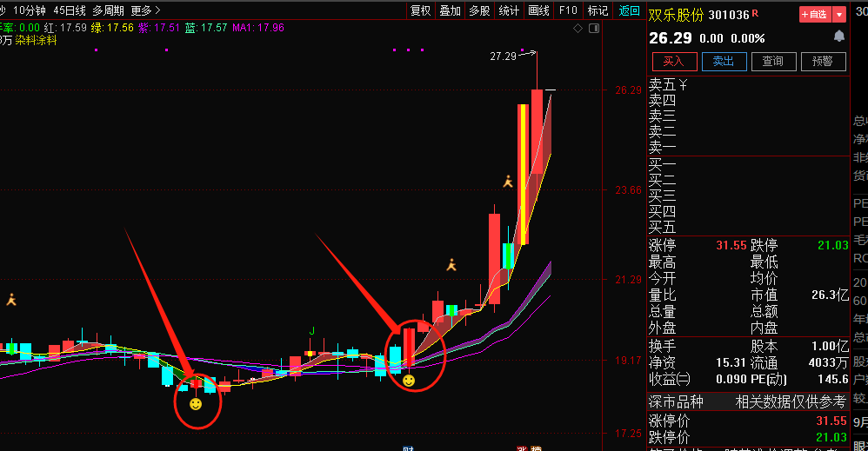The height and width of the screenshot is (451, 868).
Task: Click the ¥ symbol next to 卖五
Action: coord(683,84)
